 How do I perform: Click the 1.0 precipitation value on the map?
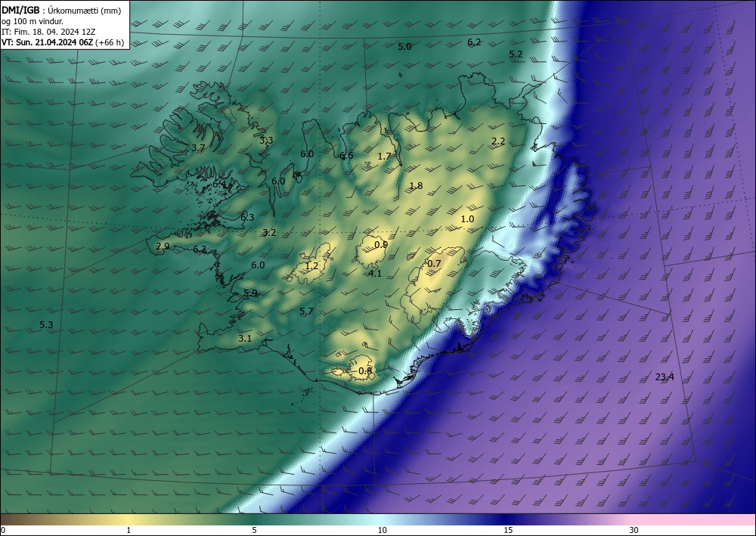[x=467, y=218]
